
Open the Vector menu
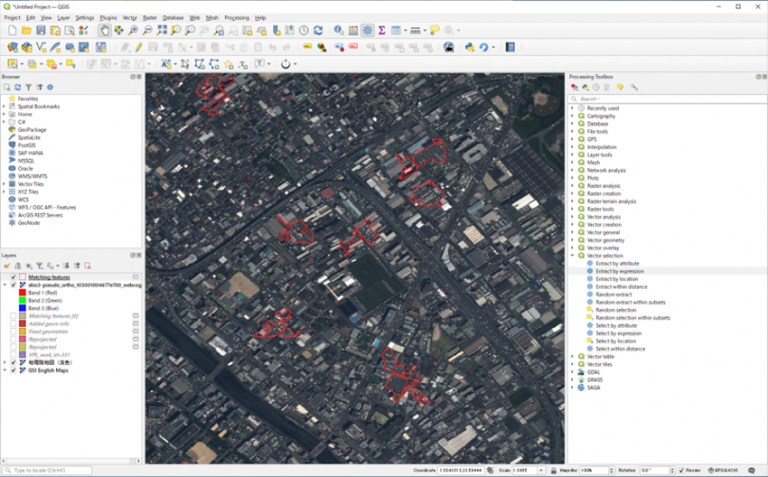tap(130, 18)
